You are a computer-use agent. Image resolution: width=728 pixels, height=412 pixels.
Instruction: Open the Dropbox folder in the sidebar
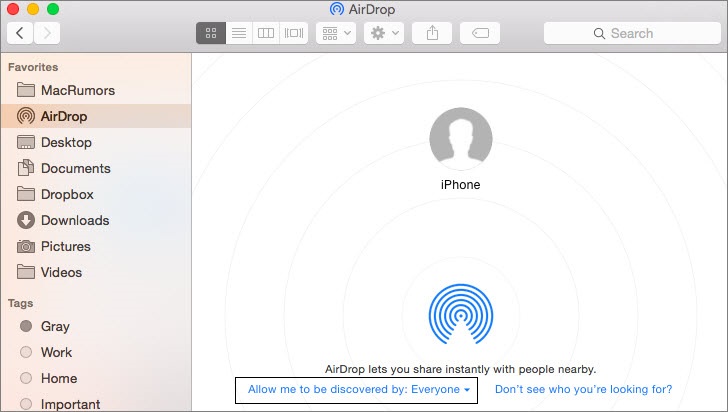(96, 194)
